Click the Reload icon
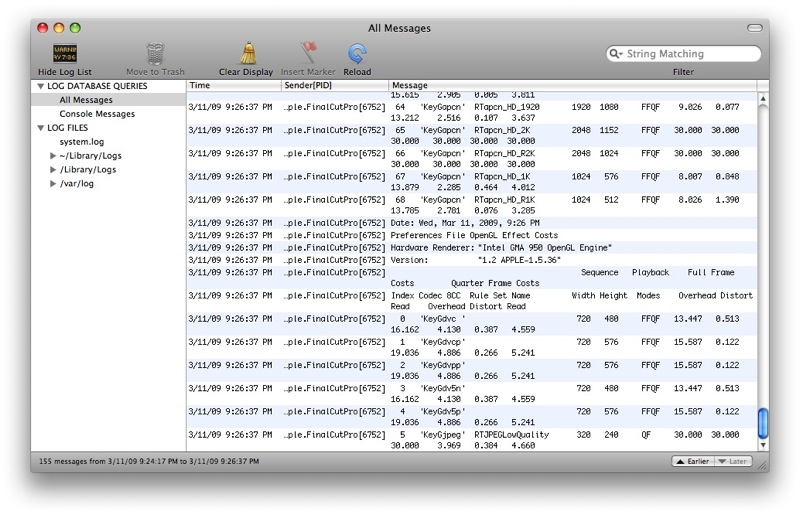The width and height of the screenshot is (800, 515). pyautogui.click(x=357, y=54)
